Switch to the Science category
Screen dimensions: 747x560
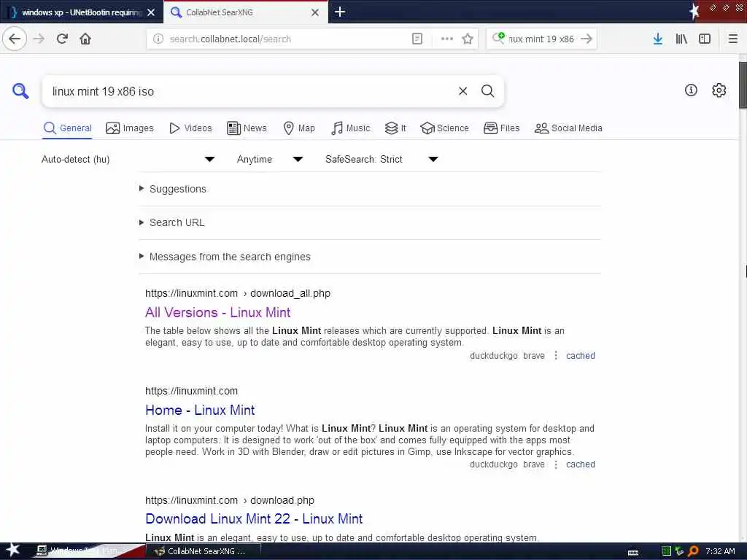click(x=444, y=128)
